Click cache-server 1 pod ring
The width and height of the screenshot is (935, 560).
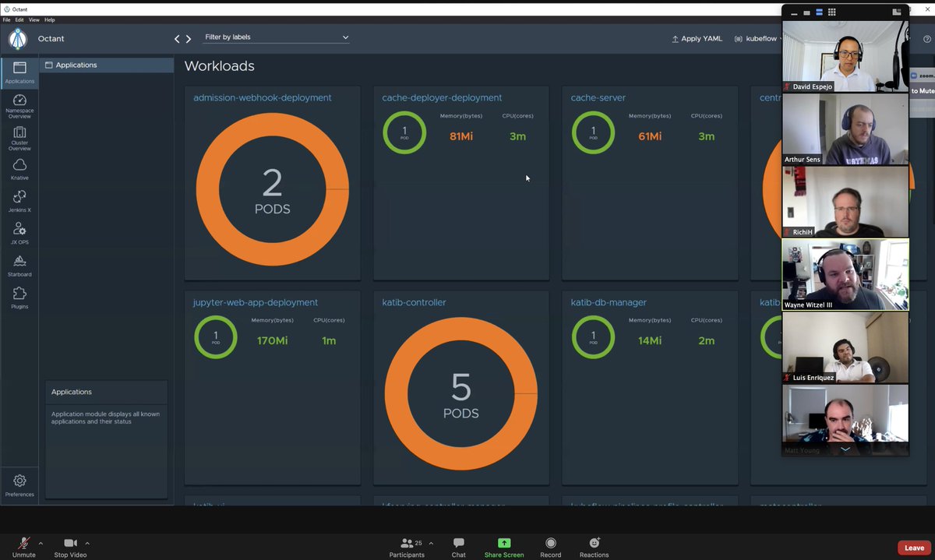[593, 132]
